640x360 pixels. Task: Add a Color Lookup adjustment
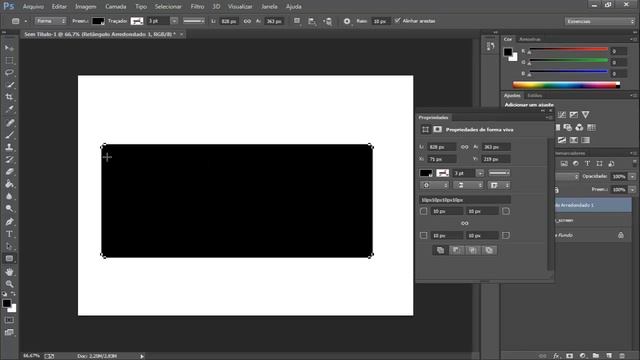click(591, 128)
